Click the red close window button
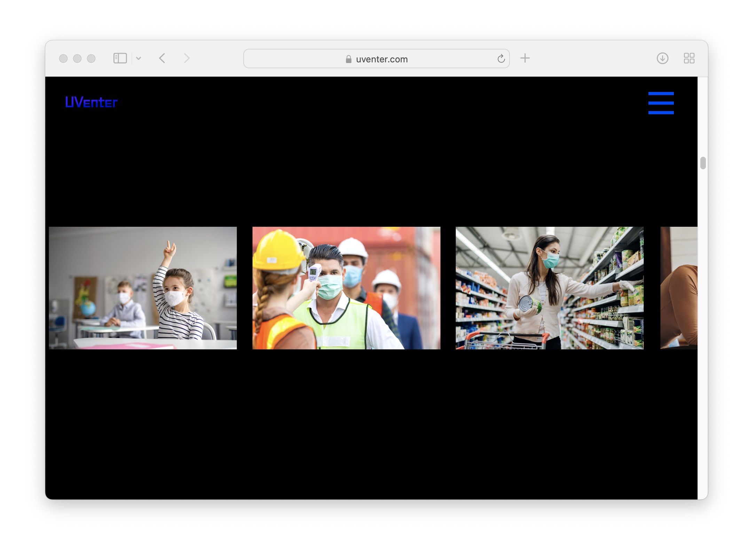Screen dimensions: 756x542 63,59
